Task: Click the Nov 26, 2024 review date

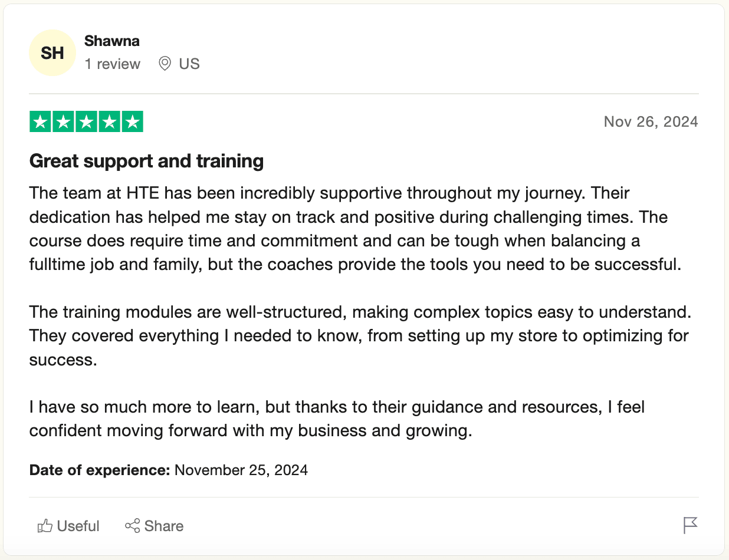Action: click(x=651, y=122)
